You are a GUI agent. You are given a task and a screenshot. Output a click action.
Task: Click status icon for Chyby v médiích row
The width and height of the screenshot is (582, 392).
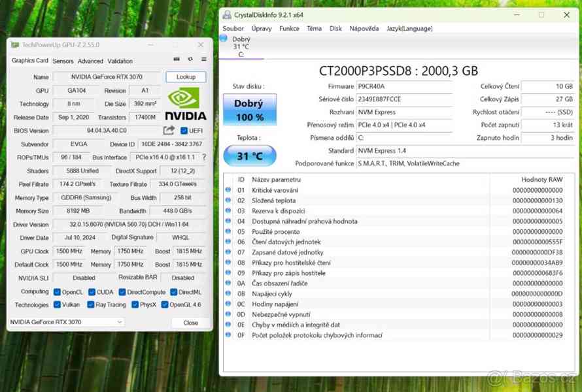pyautogui.click(x=228, y=325)
